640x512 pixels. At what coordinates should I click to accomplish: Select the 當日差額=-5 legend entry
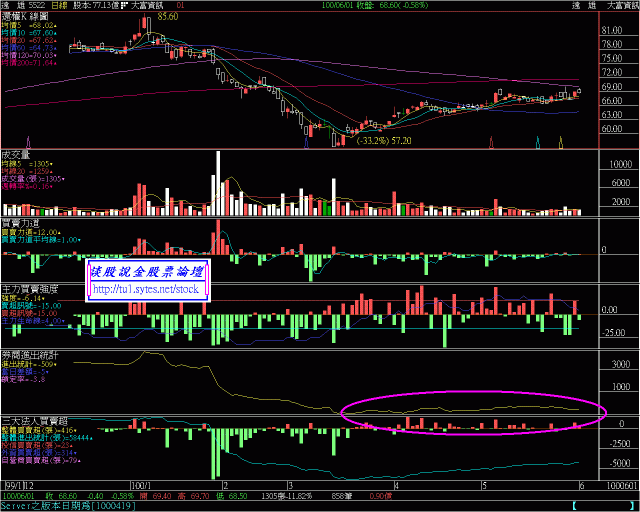click(x=25, y=372)
